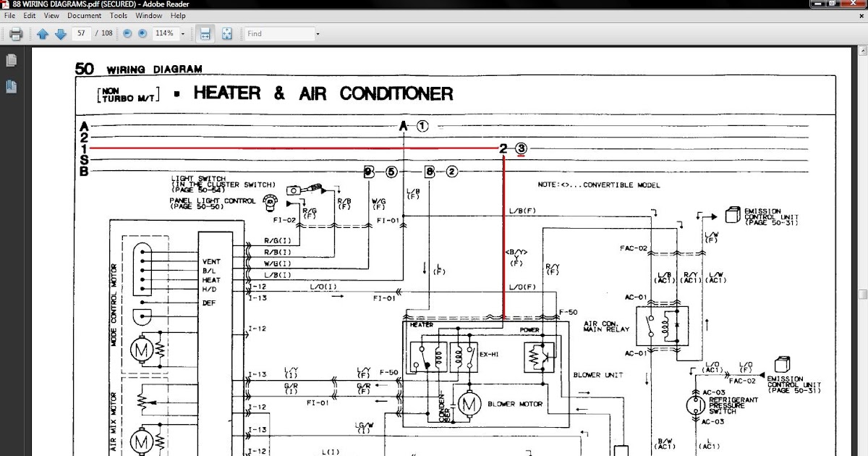Click the '50 WIRING DIAGRAM' page header
This screenshot has height=456, width=868.
coord(138,69)
